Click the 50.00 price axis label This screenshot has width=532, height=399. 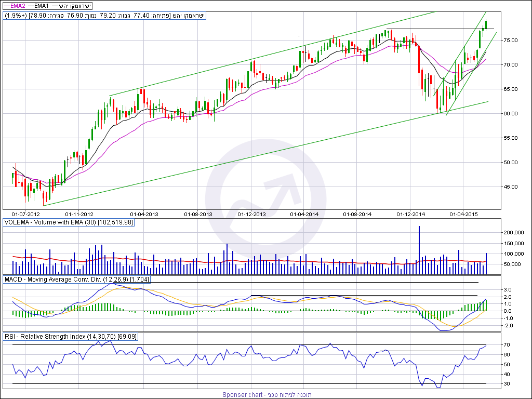pos(510,163)
